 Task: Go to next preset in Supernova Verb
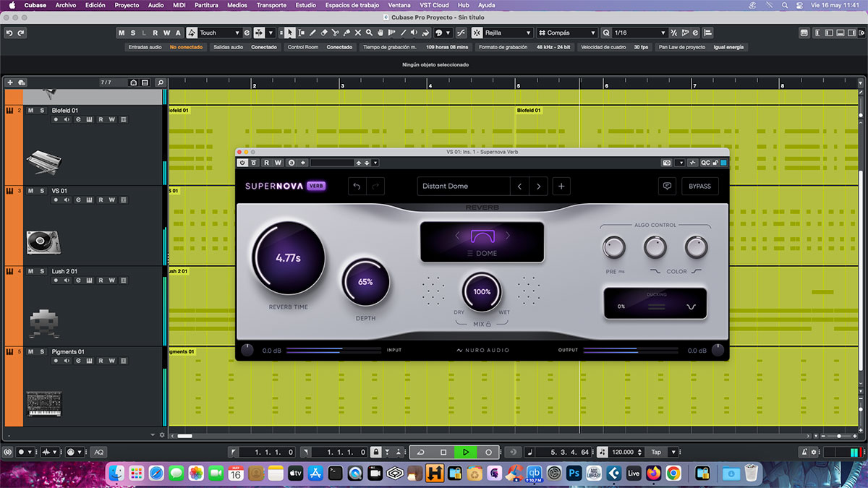pos(538,186)
